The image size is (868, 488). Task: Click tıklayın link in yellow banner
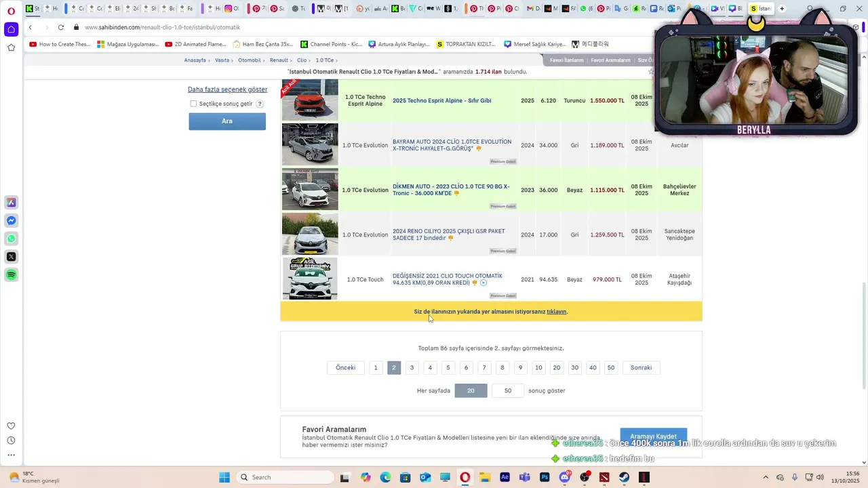coord(557,312)
